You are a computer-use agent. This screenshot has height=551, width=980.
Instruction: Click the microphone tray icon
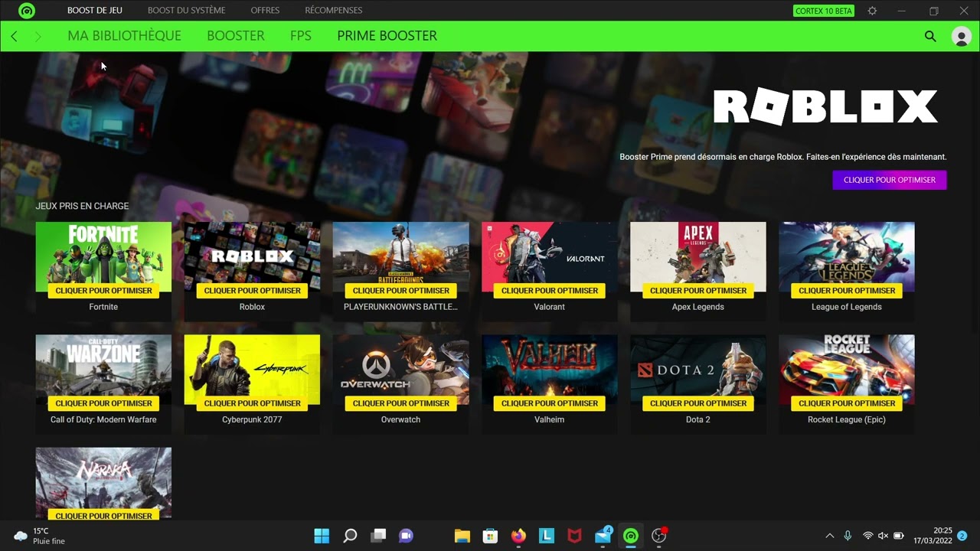(x=848, y=536)
